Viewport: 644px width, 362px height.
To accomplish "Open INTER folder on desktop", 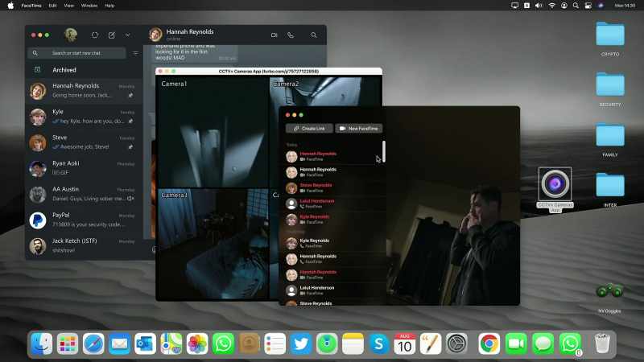I will pyautogui.click(x=610, y=190).
